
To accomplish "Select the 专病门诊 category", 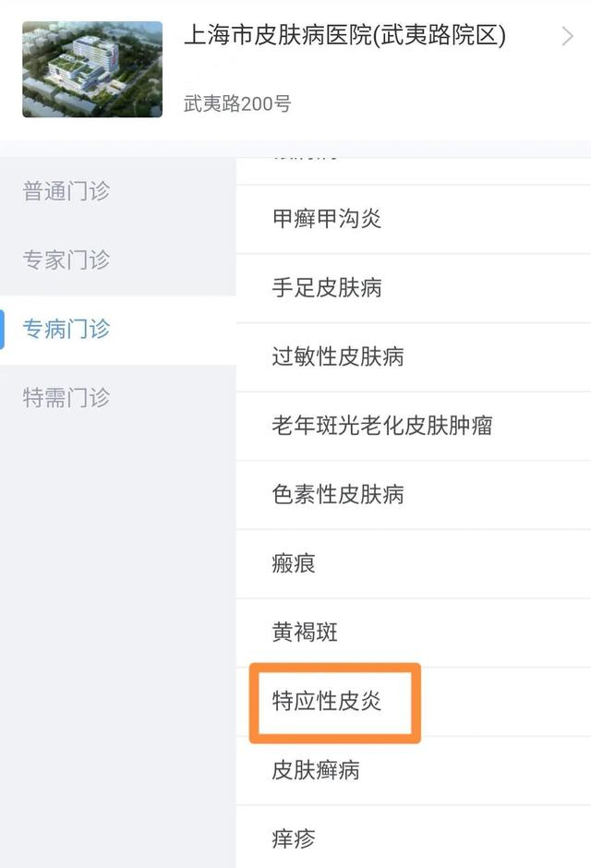I will pyautogui.click(x=65, y=330).
